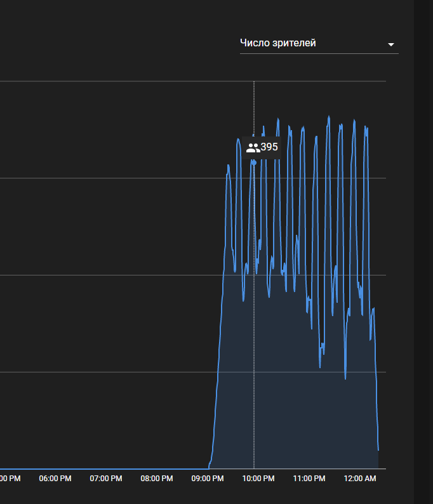
Task: Click the 08:00 PM axis label
Action: [x=157, y=478]
